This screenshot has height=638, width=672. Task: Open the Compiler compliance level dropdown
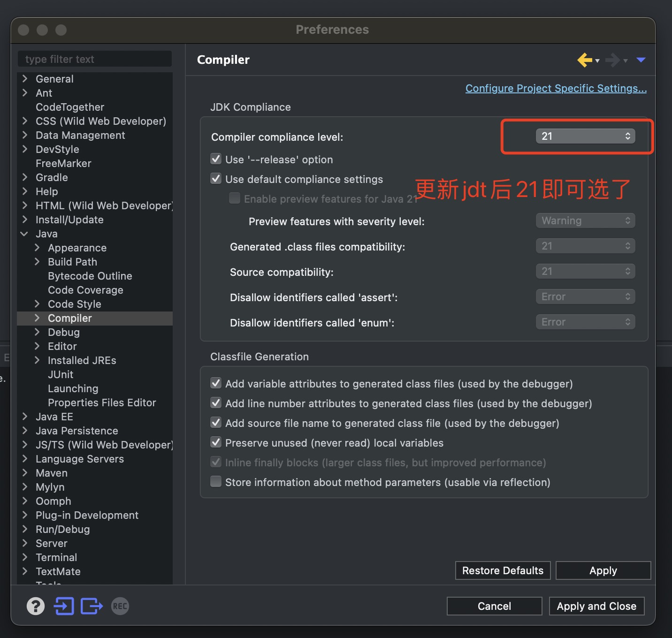[585, 136]
